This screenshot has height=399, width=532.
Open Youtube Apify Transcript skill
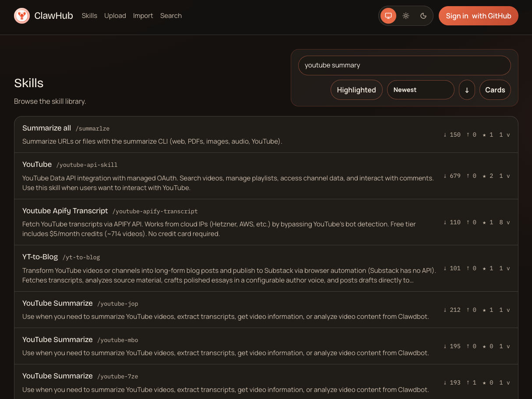pyautogui.click(x=266, y=222)
